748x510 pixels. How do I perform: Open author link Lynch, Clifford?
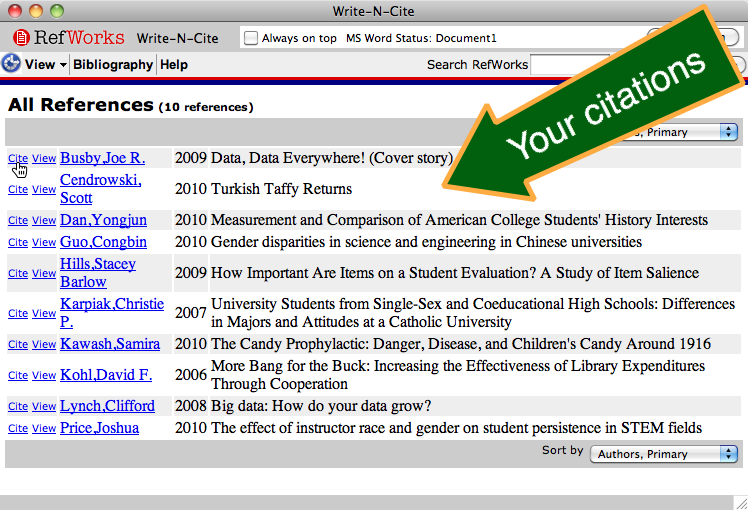point(107,406)
